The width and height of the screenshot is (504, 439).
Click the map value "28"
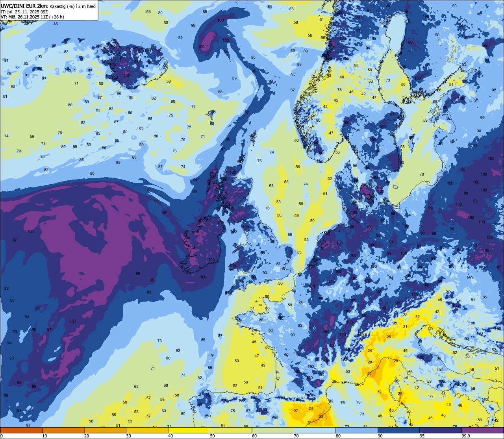pos(370,362)
